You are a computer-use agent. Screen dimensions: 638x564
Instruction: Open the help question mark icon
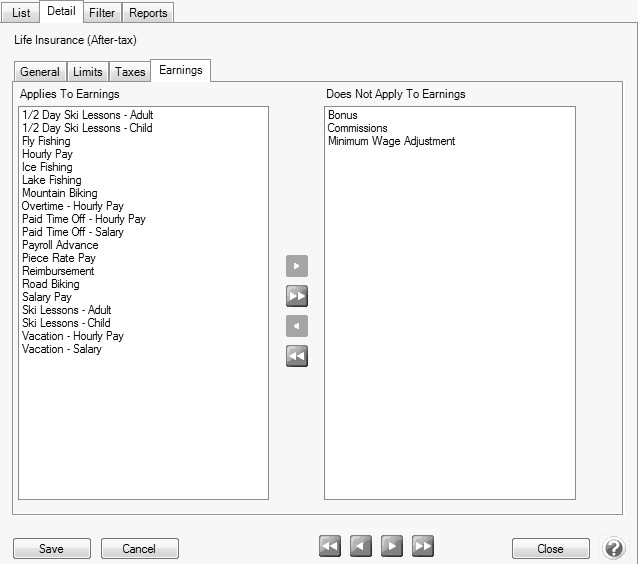tap(614, 548)
